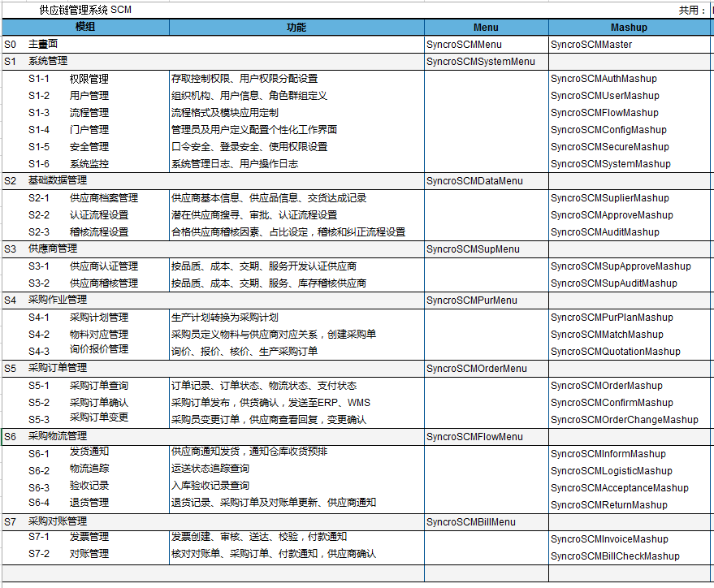Click the "SyncroSCMUserMashup" cell
Screen dimensions: 714x588
tap(604, 96)
